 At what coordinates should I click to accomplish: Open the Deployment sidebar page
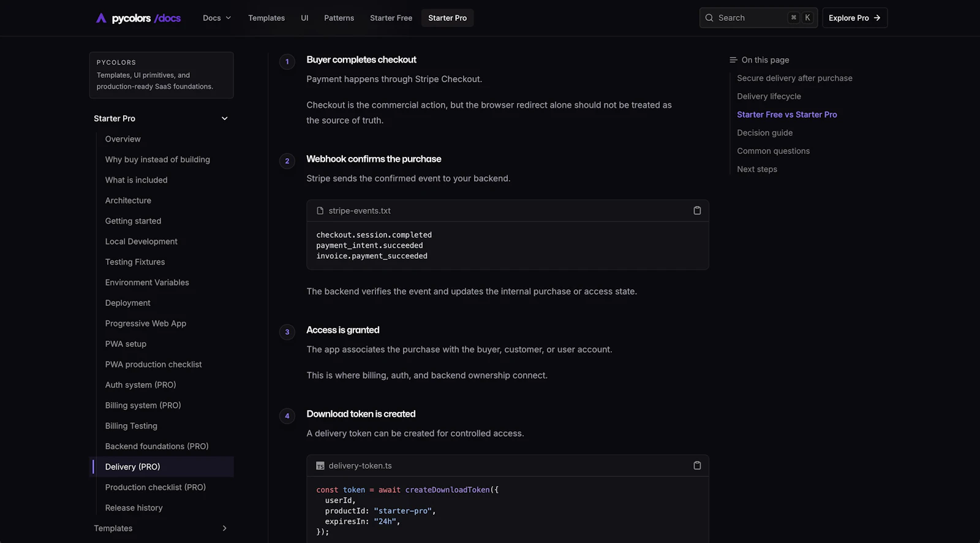coord(127,303)
